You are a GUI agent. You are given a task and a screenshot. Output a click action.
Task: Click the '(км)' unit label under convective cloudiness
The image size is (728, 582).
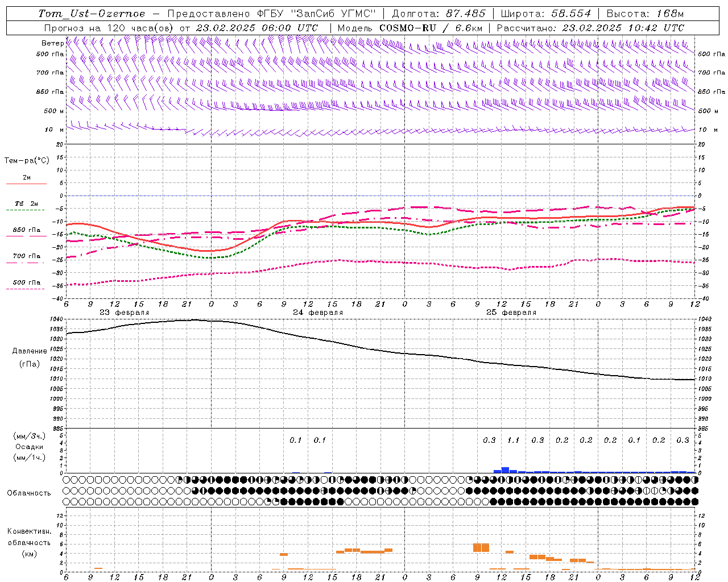[29, 553]
